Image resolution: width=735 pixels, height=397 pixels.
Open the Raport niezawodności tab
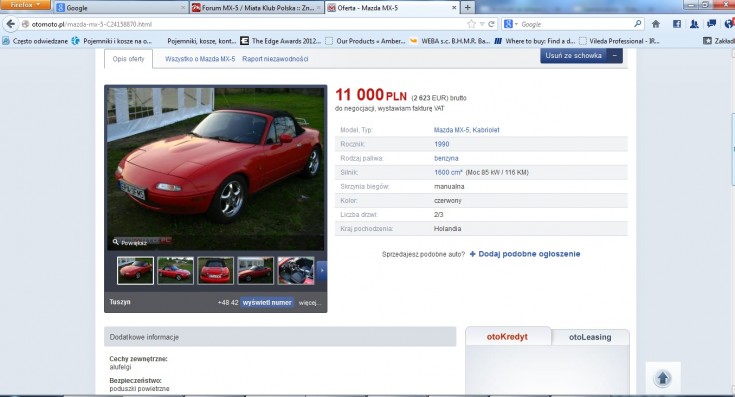[275, 59]
